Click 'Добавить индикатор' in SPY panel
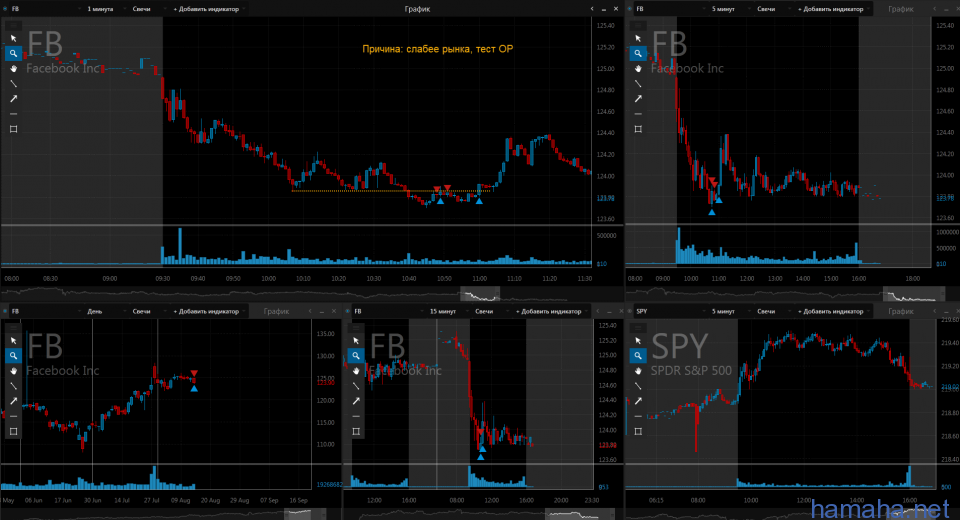The image size is (960, 520). click(x=833, y=311)
